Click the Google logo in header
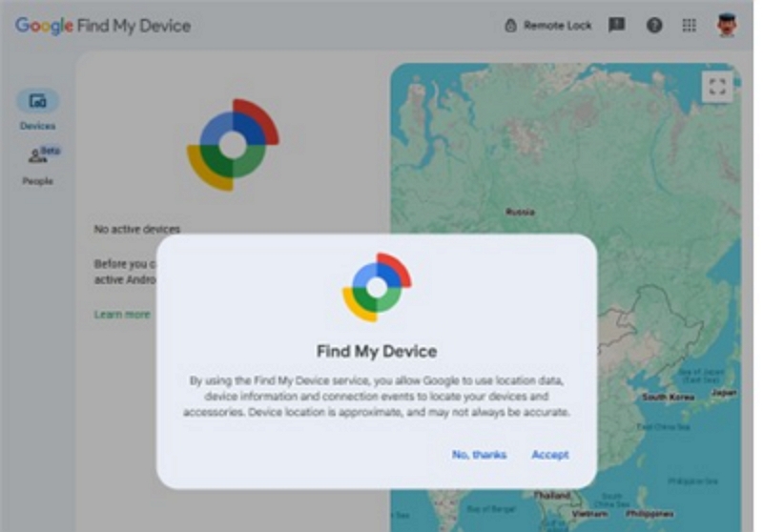This screenshot has height=532, width=763. point(44,26)
